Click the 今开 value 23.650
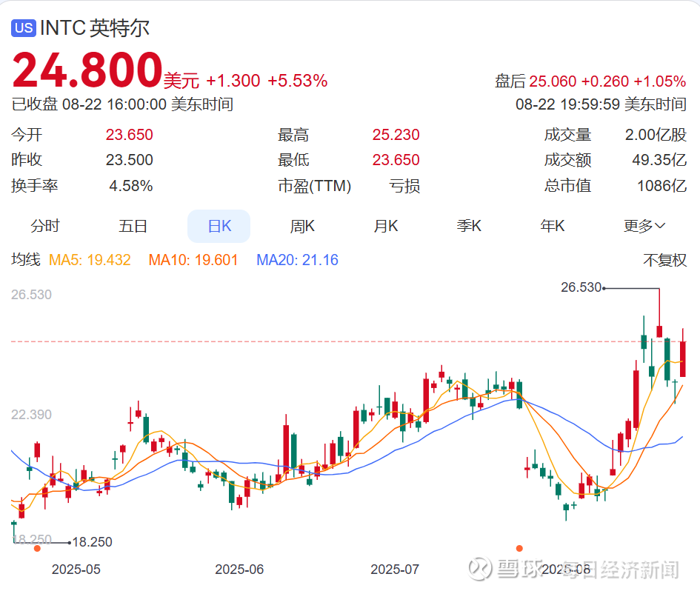The width and height of the screenshot is (700, 591). coord(130,135)
